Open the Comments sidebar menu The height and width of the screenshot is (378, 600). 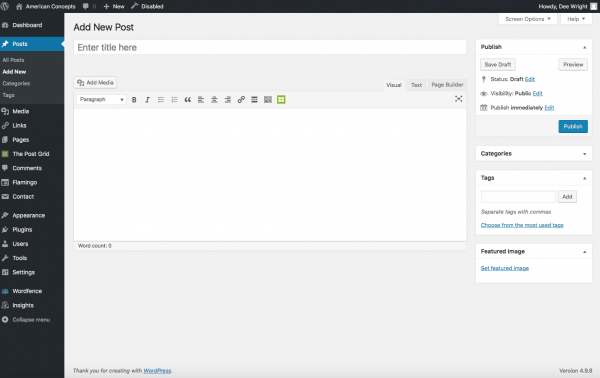click(32, 168)
